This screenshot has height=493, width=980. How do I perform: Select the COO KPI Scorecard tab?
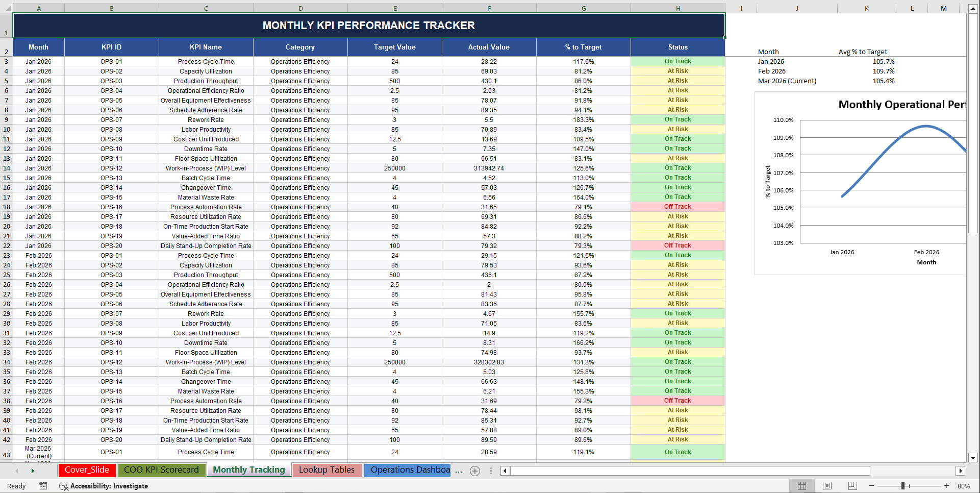(x=162, y=470)
